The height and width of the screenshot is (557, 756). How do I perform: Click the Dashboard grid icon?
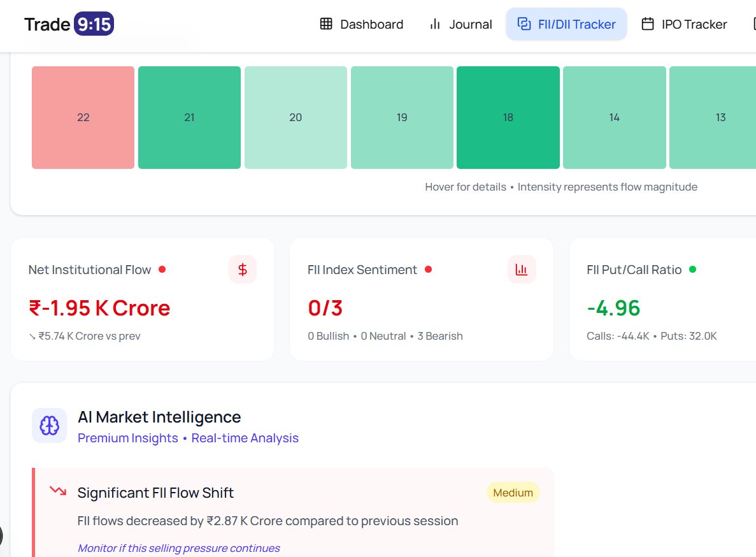[x=326, y=24]
